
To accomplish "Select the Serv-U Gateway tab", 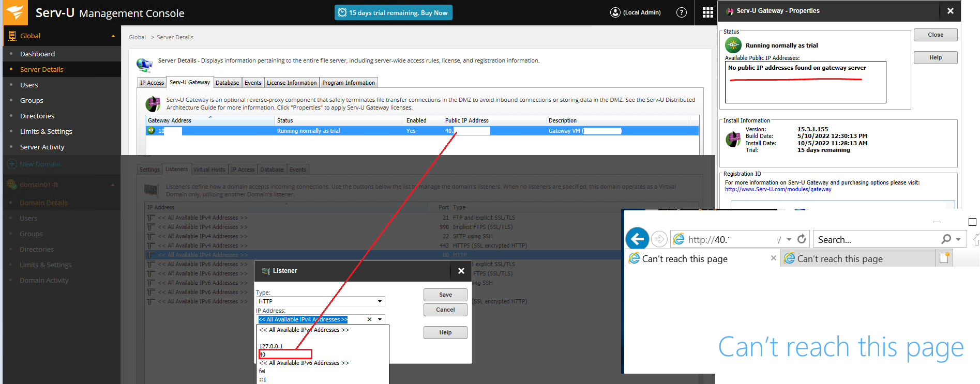I will click(190, 82).
